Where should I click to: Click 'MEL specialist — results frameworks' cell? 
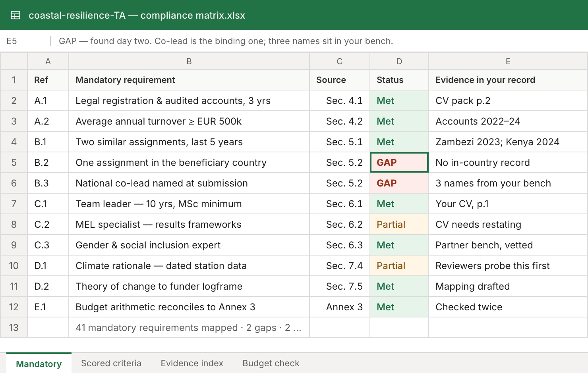click(189, 224)
